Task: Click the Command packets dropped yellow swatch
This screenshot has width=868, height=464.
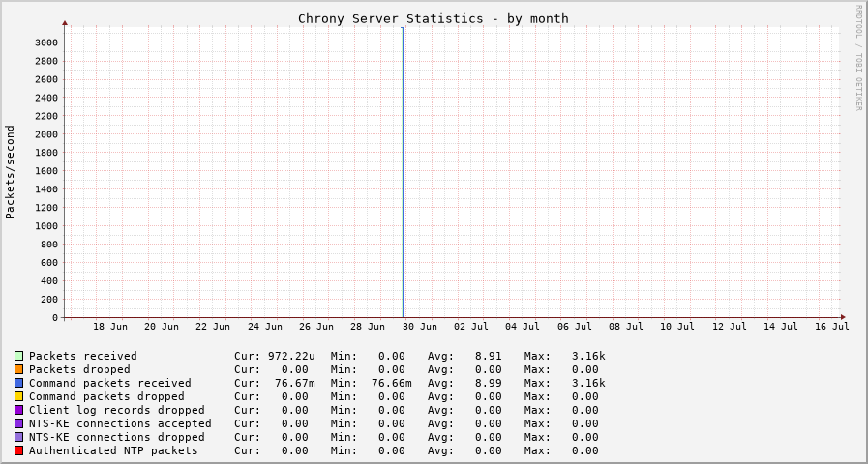Action: [x=18, y=396]
